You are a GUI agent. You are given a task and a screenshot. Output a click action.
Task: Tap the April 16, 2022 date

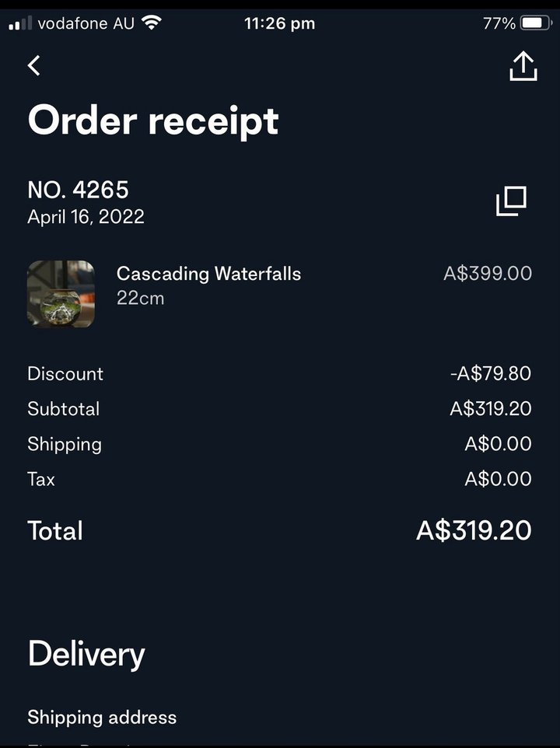86,217
